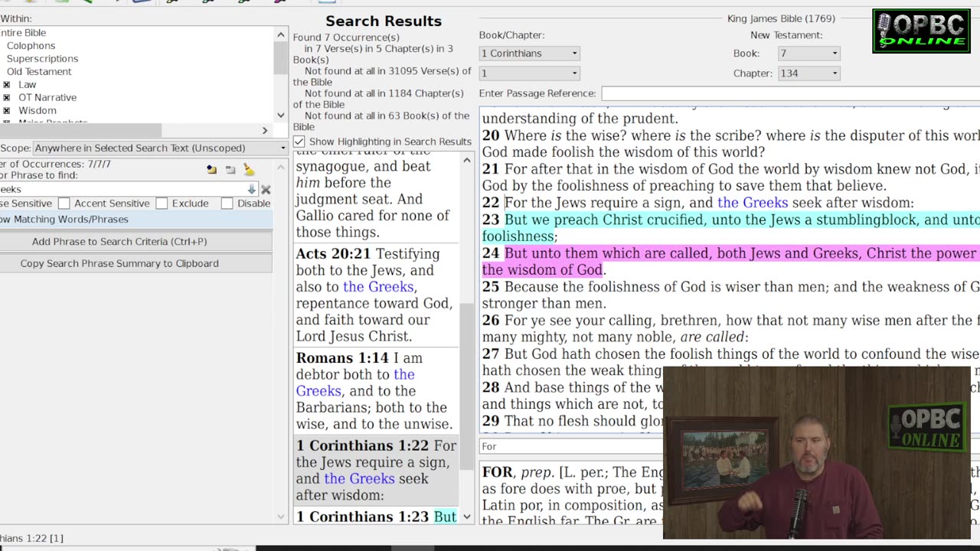Click 'Greeks' link in Romans 1:14 result

tap(318, 391)
